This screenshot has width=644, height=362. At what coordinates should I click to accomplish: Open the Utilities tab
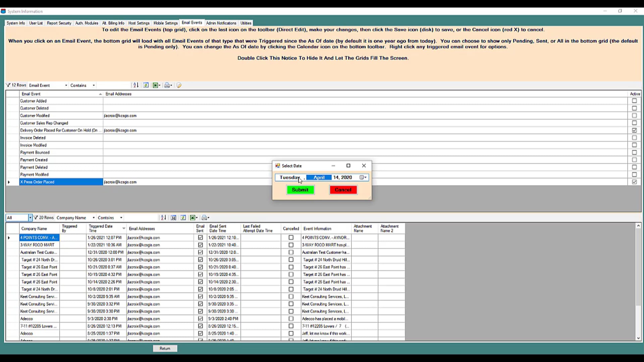point(246,23)
